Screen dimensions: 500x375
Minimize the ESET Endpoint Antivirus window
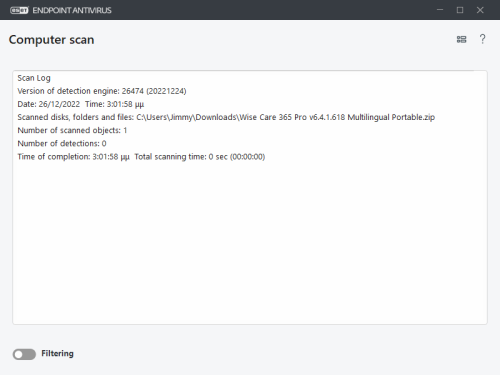[x=440, y=10]
